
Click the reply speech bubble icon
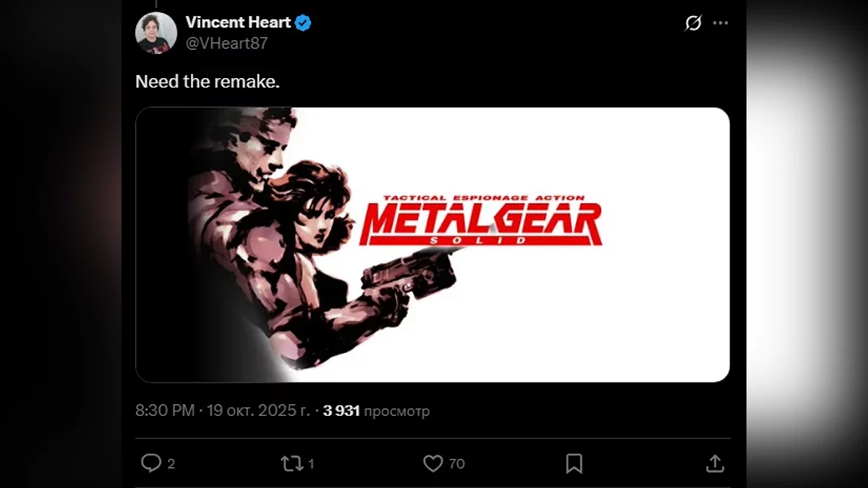pos(150,463)
